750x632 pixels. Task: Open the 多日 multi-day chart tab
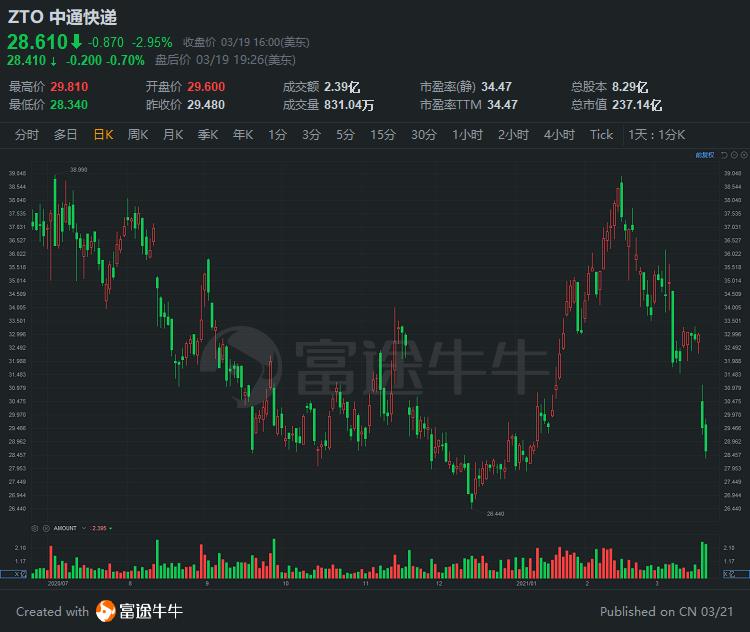point(66,135)
